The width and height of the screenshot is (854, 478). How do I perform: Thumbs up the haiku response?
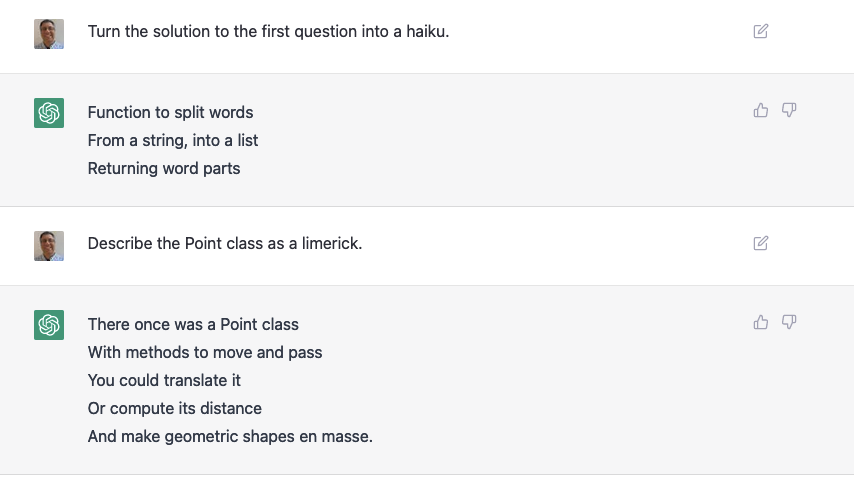click(x=761, y=110)
